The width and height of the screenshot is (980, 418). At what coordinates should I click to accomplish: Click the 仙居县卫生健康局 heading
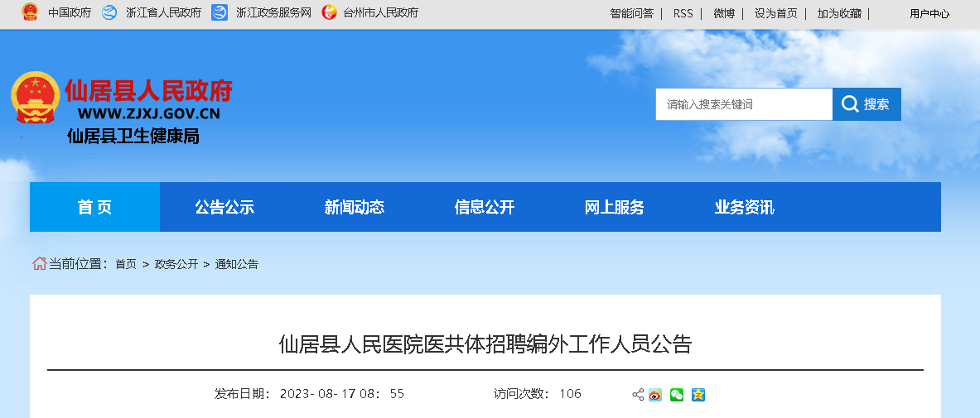(x=133, y=137)
